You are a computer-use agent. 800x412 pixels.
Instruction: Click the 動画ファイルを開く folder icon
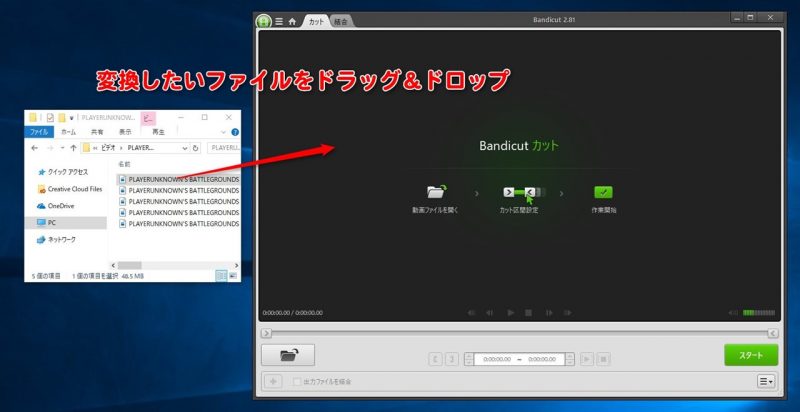pyautogui.click(x=436, y=192)
